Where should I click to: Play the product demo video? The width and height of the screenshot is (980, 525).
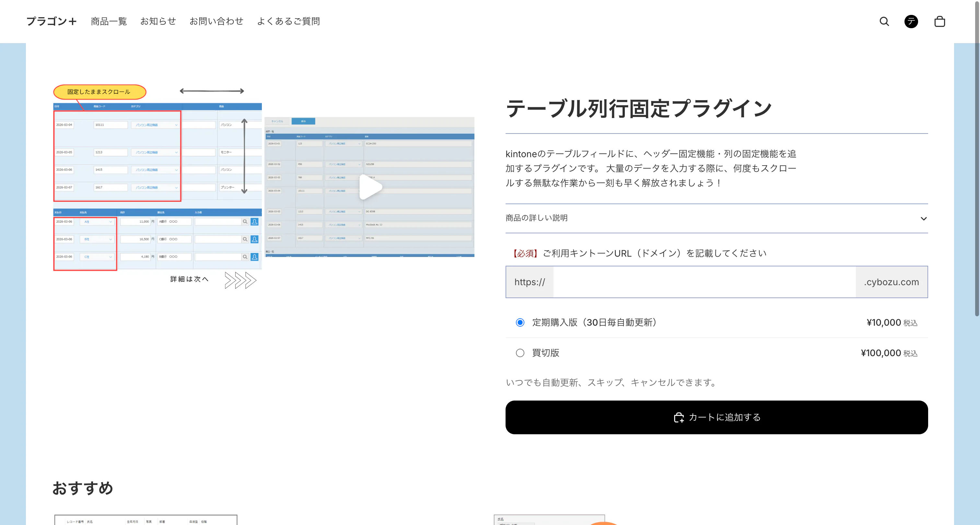[370, 187]
